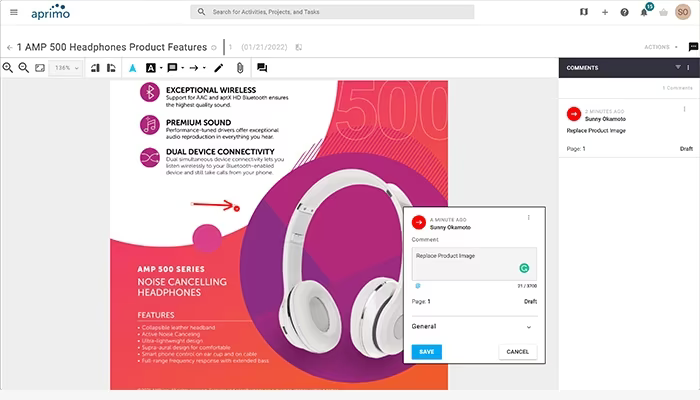Click the Draft status label in the sidebar comment

click(686, 149)
